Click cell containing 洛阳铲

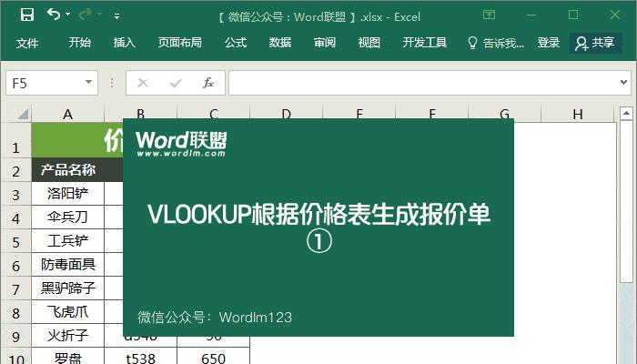68,194
